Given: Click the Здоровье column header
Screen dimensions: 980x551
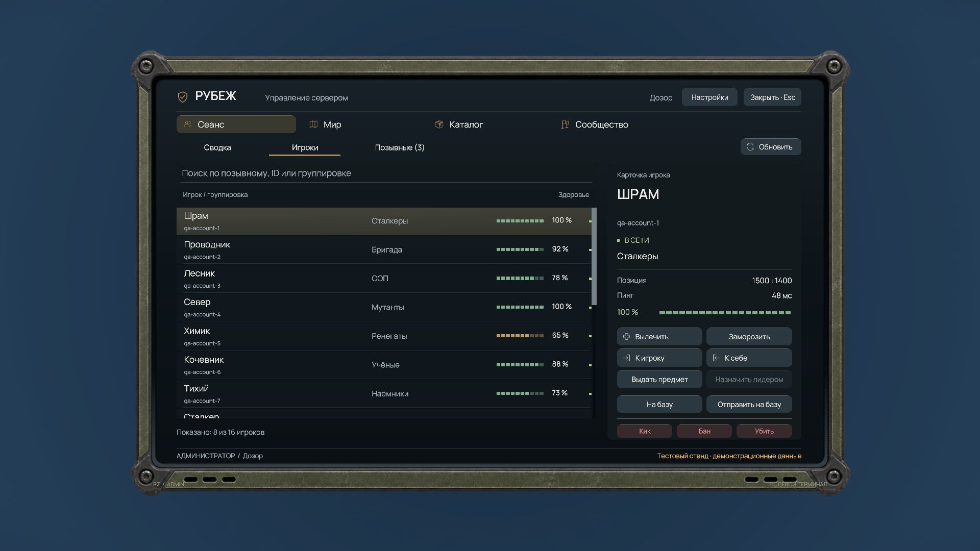Looking at the screenshot, I should [x=574, y=195].
